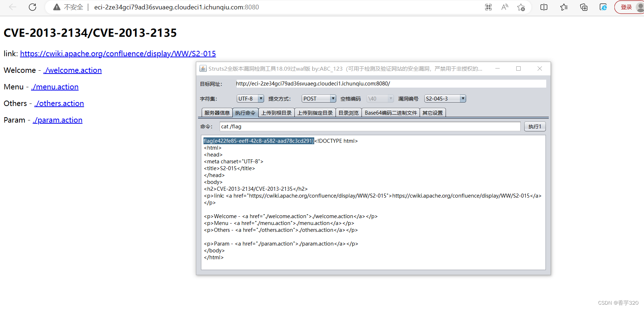Click the 执行1 execute button
644x309 pixels.
tap(535, 127)
